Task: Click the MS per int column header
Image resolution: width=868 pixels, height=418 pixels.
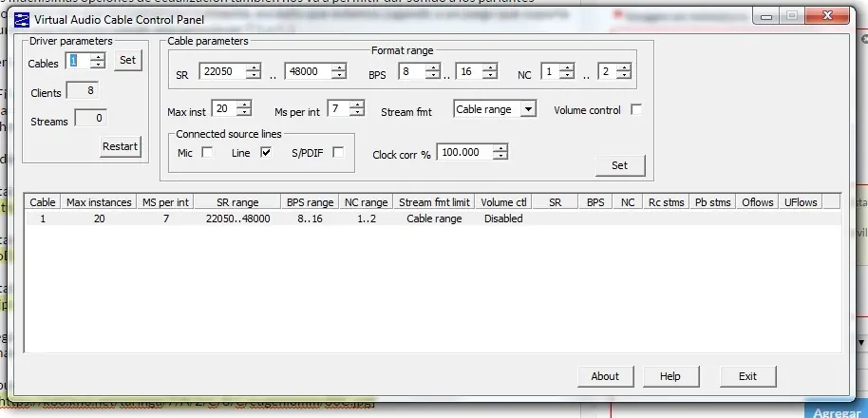Action: [x=165, y=202]
